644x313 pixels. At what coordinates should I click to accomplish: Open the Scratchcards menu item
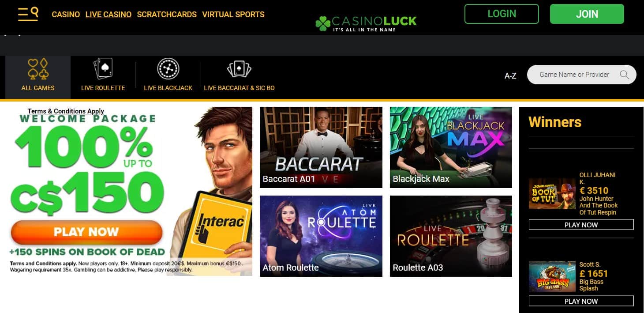tap(167, 15)
